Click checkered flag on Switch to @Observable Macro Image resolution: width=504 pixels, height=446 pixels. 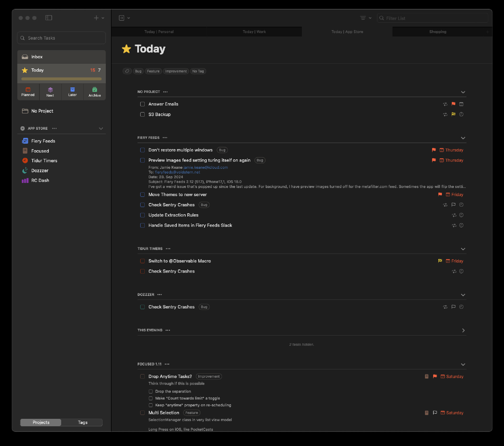click(x=440, y=261)
